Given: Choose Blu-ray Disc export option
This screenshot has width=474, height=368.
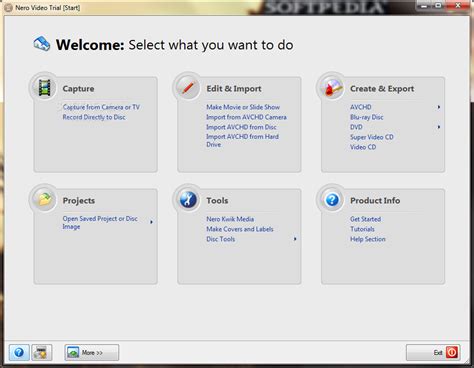Looking at the screenshot, I should pyautogui.click(x=367, y=117).
